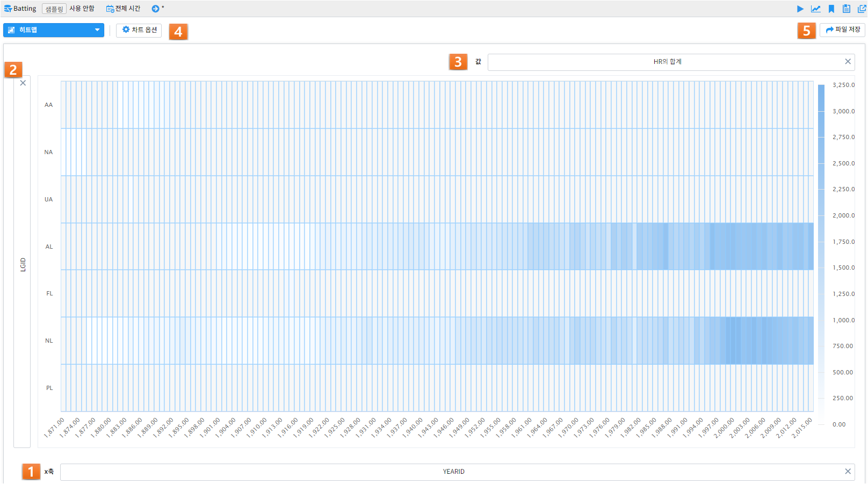The height and width of the screenshot is (484, 868).
Task: Click legend value 750.00
Action: [x=843, y=346]
